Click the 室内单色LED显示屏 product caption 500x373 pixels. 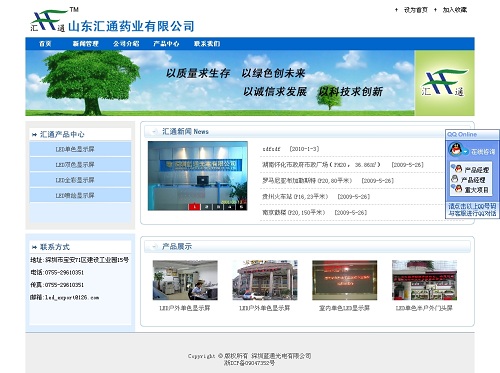(x=344, y=308)
